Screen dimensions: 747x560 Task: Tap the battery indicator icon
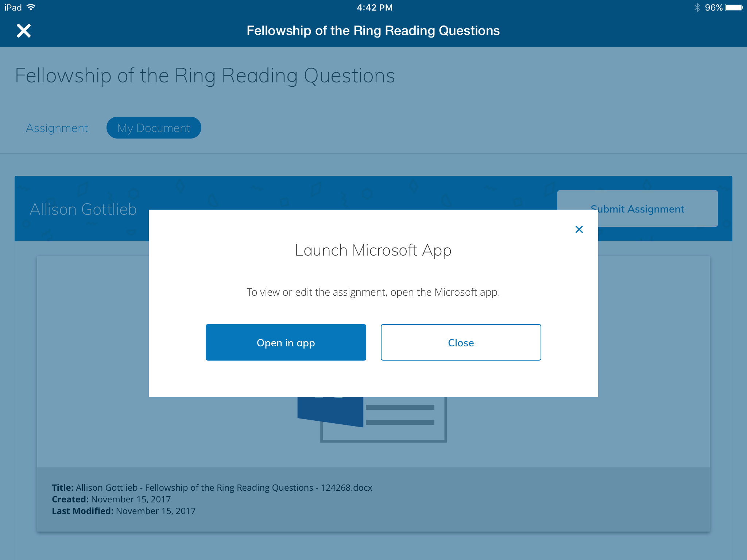[734, 7]
